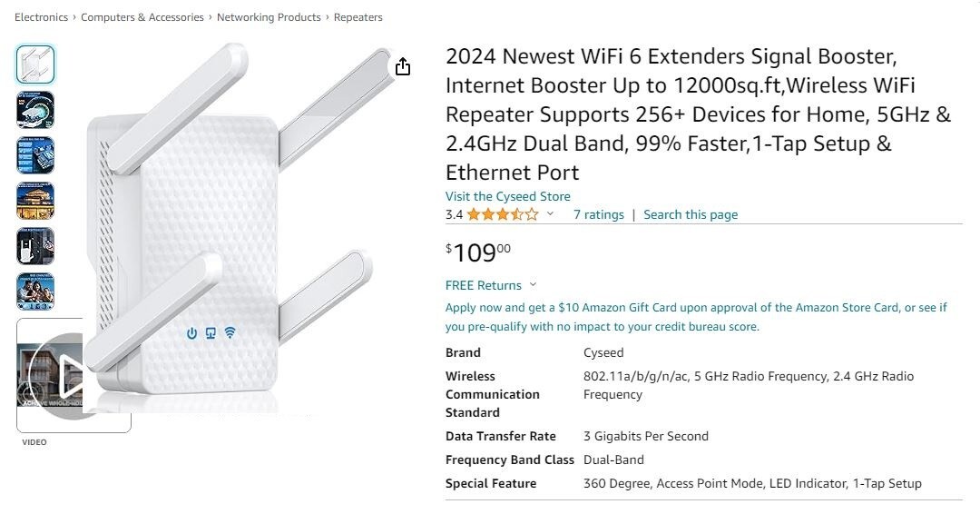The height and width of the screenshot is (514, 980).
Task: Click the share icon on product image
Action: [x=403, y=67]
